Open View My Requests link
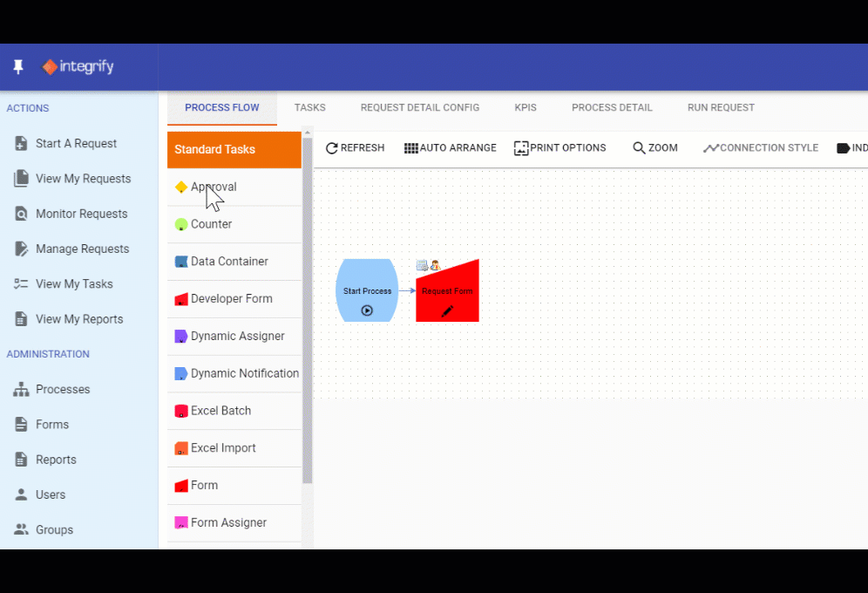This screenshot has width=868, height=593. (84, 178)
